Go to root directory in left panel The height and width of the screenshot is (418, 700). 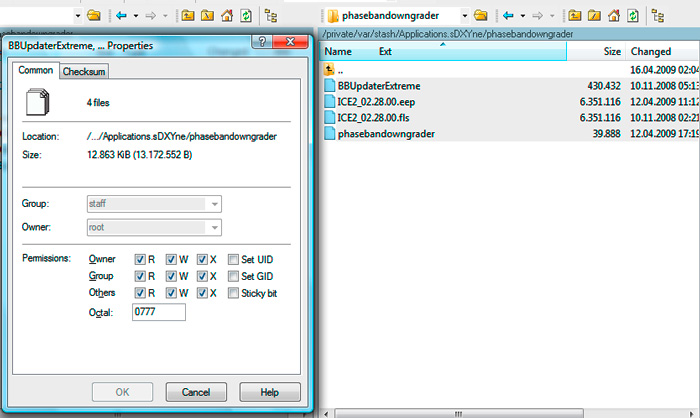coord(207,16)
